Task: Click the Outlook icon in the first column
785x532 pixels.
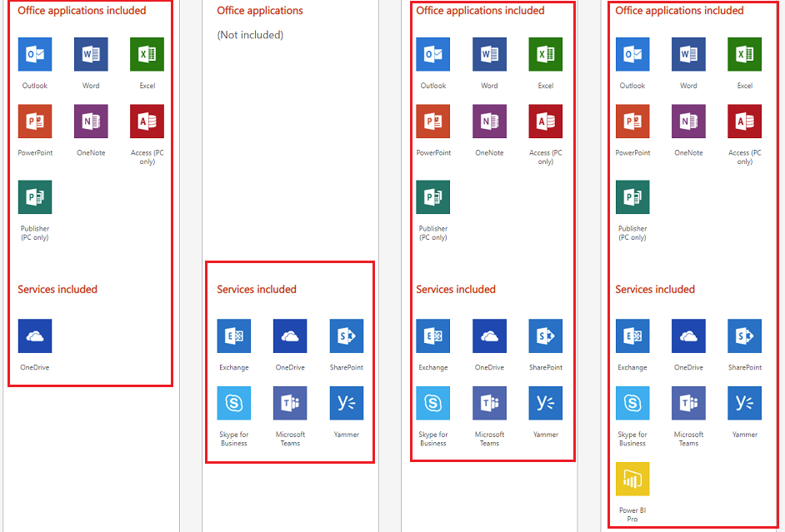Action: coord(35,54)
